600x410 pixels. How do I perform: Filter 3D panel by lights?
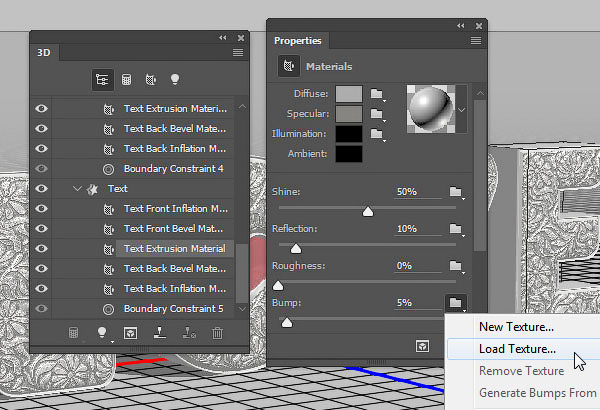pyautogui.click(x=175, y=79)
